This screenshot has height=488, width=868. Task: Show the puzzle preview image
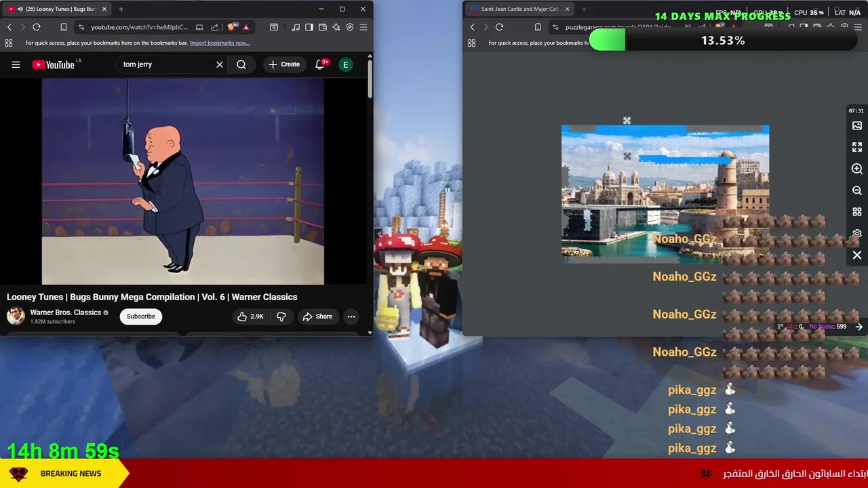click(857, 125)
